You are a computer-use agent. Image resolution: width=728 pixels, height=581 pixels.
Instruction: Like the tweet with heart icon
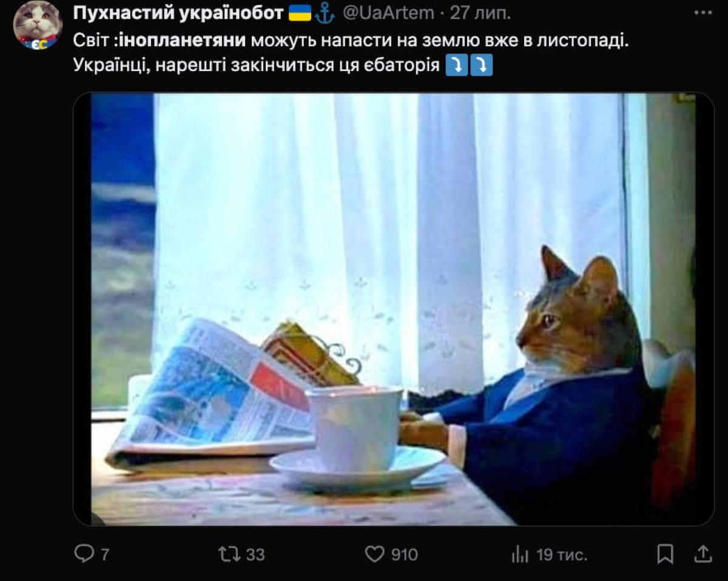click(x=374, y=554)
